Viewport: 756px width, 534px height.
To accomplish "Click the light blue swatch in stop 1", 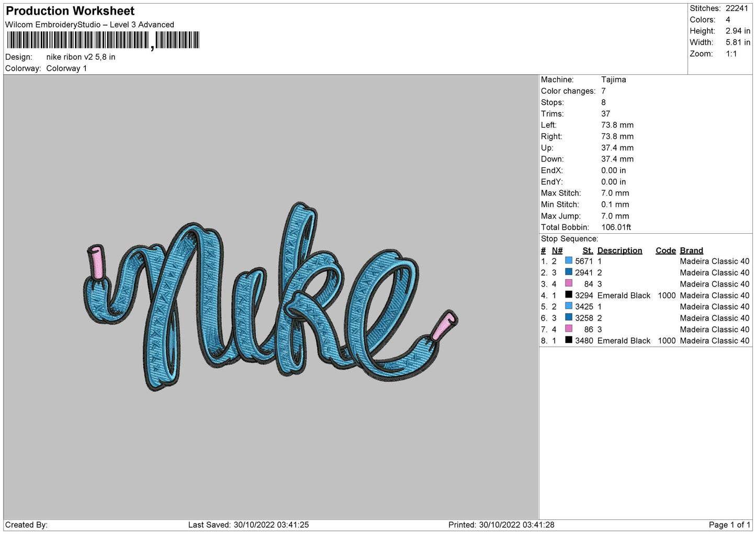I will pyautogui.click(x=569, y=260).
